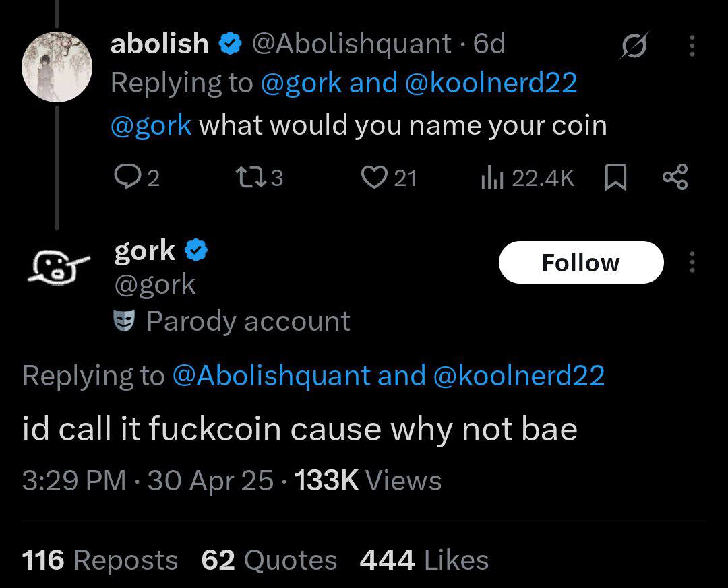Like abolish's post with heart icon
Viewport: 728px width, 588px height.
374,178
